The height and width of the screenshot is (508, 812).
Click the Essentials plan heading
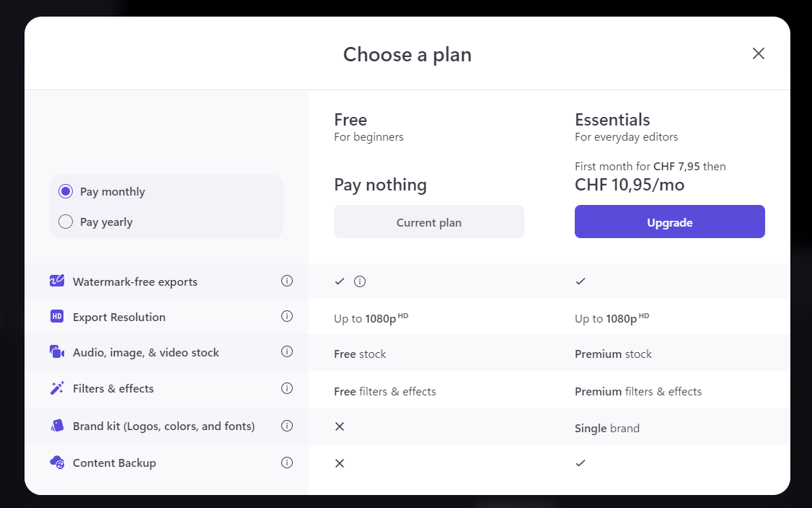pos(612,120)
